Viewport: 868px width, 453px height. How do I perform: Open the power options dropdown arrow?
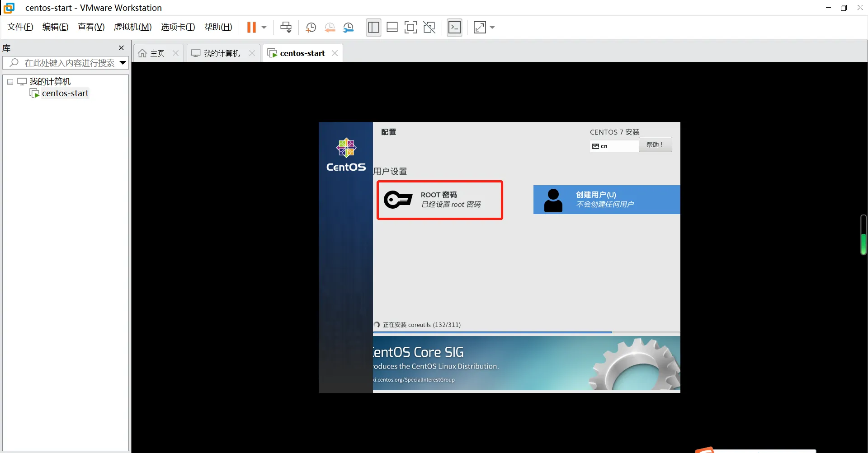coord(264,28)
